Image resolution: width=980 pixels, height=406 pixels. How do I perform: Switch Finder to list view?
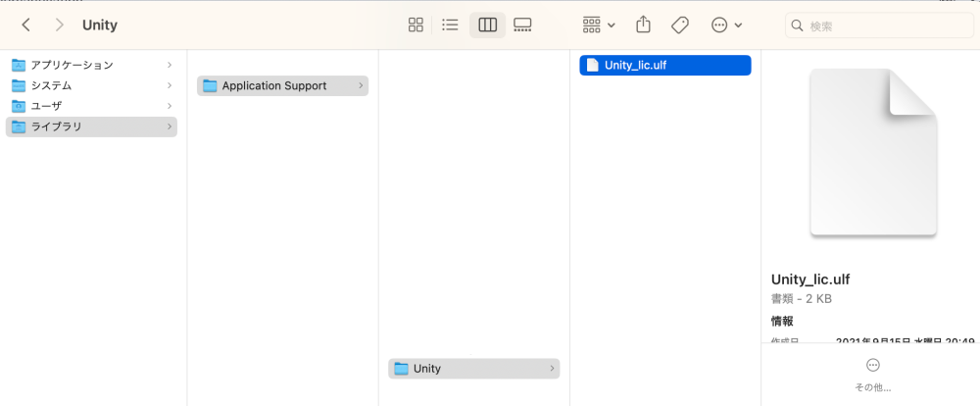tap(450, 25)
